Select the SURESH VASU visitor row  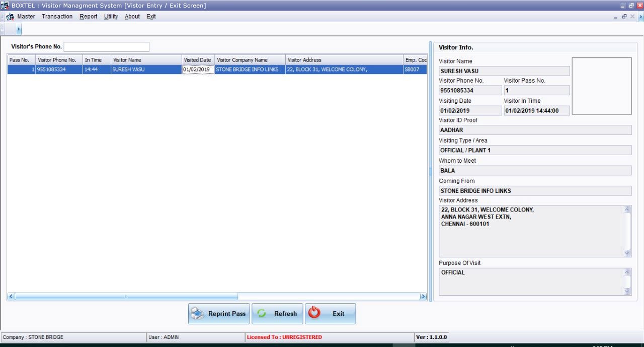128,70
